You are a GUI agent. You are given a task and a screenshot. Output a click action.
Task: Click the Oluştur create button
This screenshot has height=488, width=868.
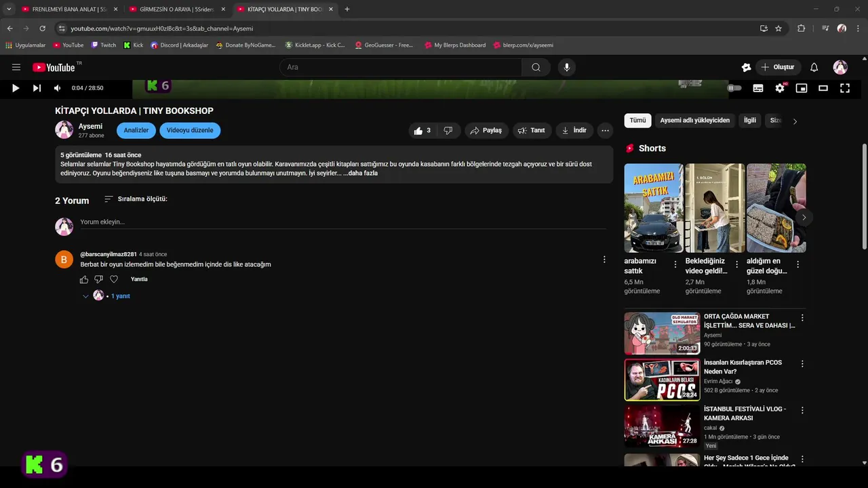point(778,67)
